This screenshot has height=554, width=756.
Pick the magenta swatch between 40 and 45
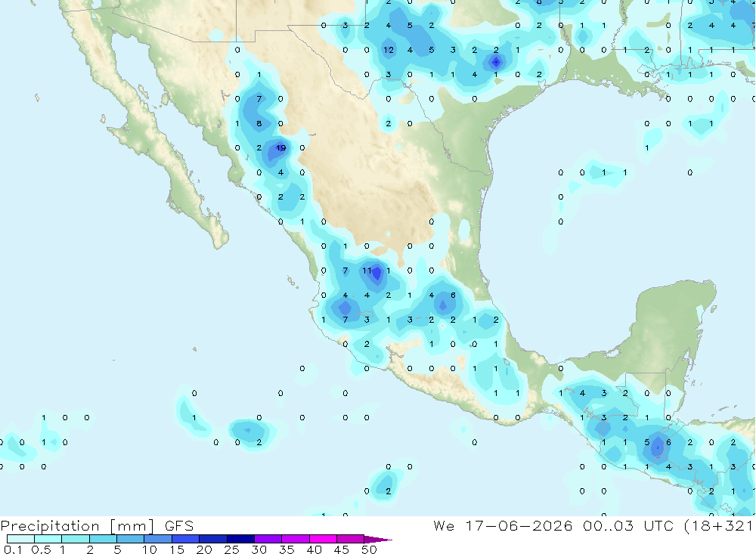(323, 539)
